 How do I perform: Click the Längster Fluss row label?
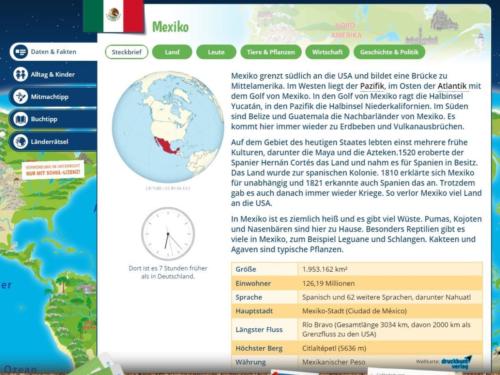coord(259,329)
